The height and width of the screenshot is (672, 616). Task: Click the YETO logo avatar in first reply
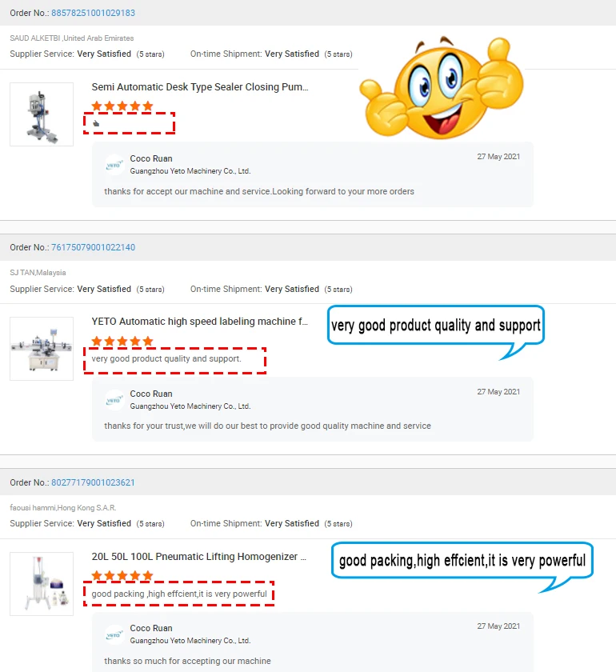tap(114, 165)
